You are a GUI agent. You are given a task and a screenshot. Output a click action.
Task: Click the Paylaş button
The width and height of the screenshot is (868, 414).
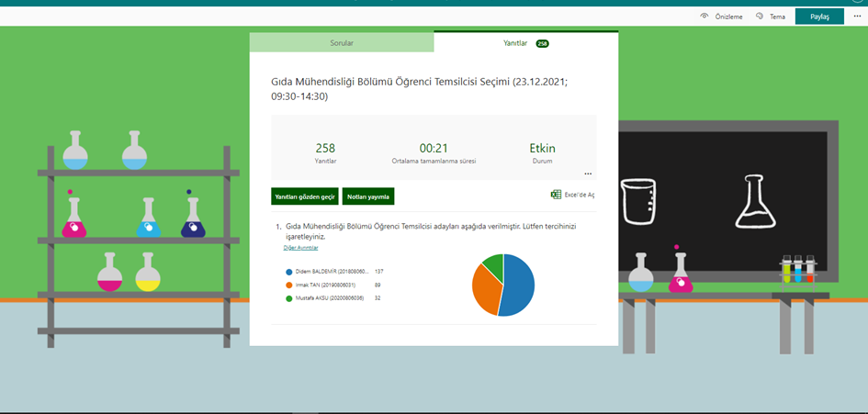(819, 17)
